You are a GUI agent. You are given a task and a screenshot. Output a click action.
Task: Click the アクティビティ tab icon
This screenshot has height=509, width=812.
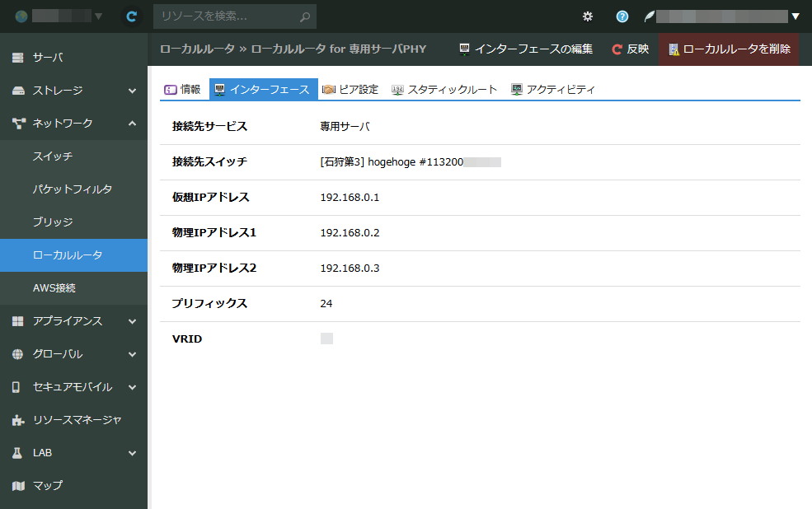coord(516,90)
